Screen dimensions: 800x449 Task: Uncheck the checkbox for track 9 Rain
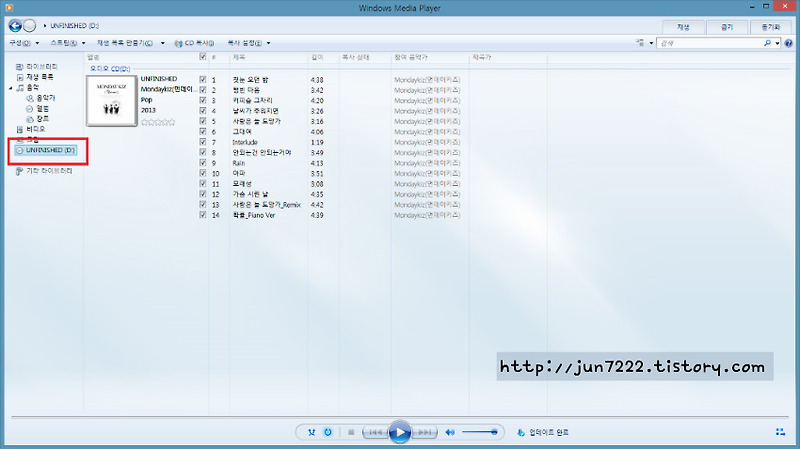coord(203,163)
